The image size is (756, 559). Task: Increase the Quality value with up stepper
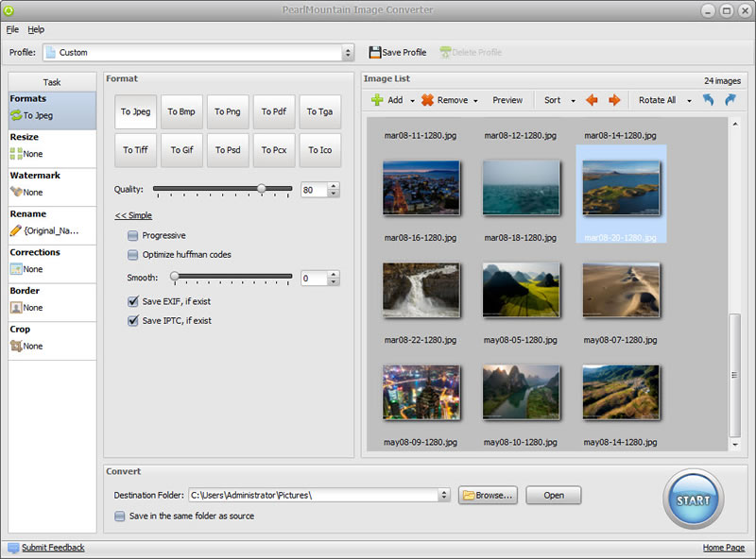(x=334, y=186)
